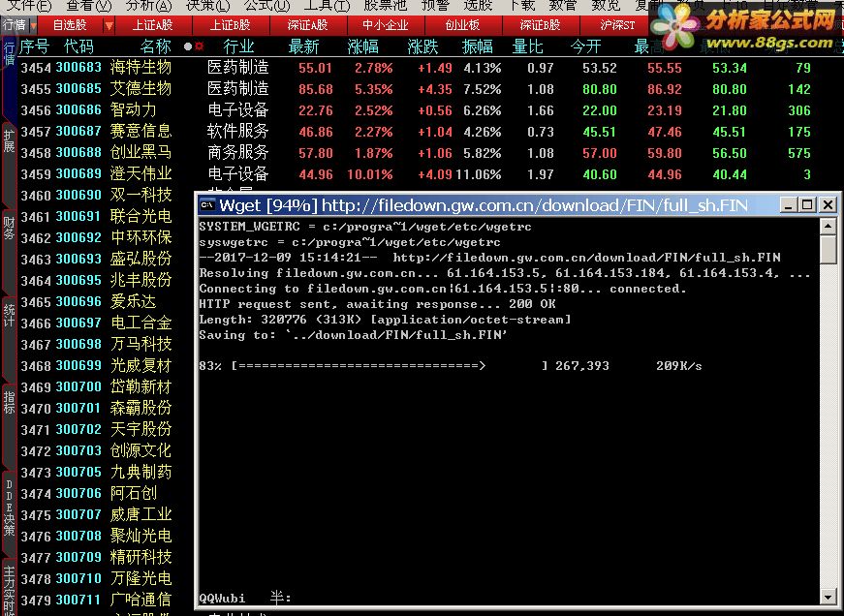The height and width of the screenshot is (616, 844).
Task: Sort by the 量比 column header
Action: pos(527,46)
